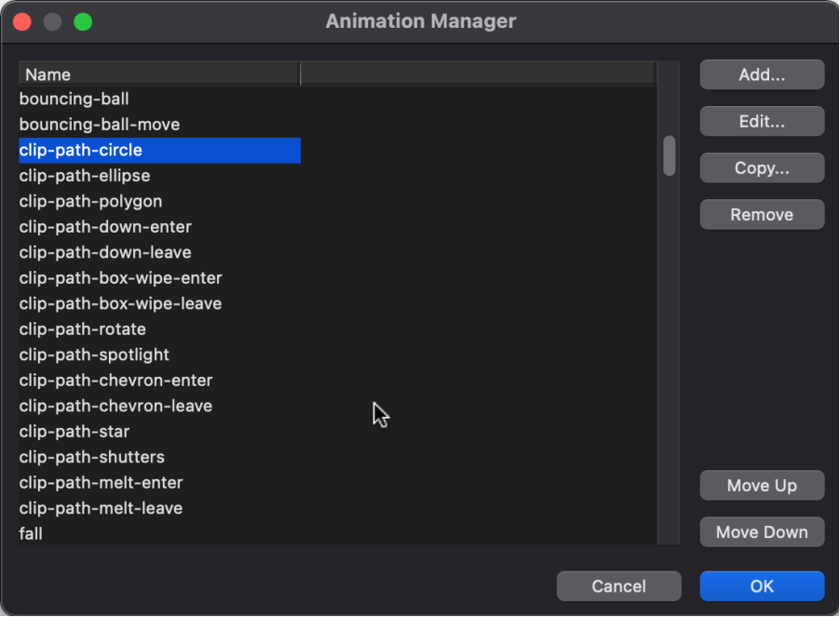Choose the clip-path-star animation
Viewport: 840px width, 617px height.
(159, 432)
